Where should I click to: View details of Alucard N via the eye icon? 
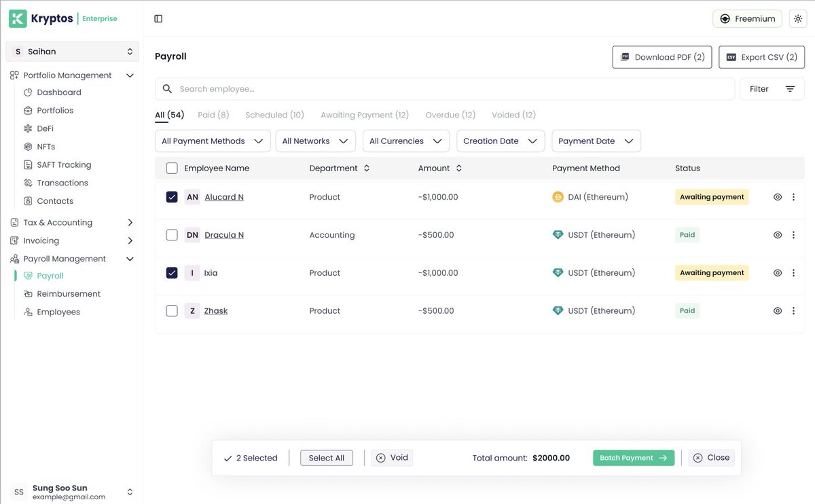coord(777,196)
